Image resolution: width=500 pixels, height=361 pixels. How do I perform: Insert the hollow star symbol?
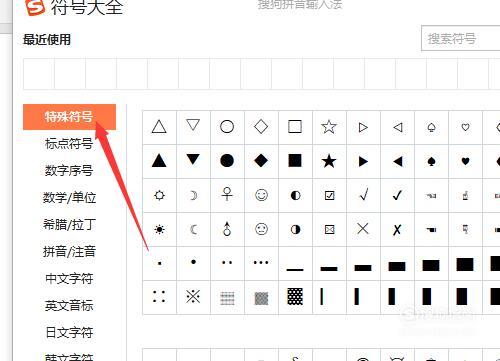[x=329, y=127]
